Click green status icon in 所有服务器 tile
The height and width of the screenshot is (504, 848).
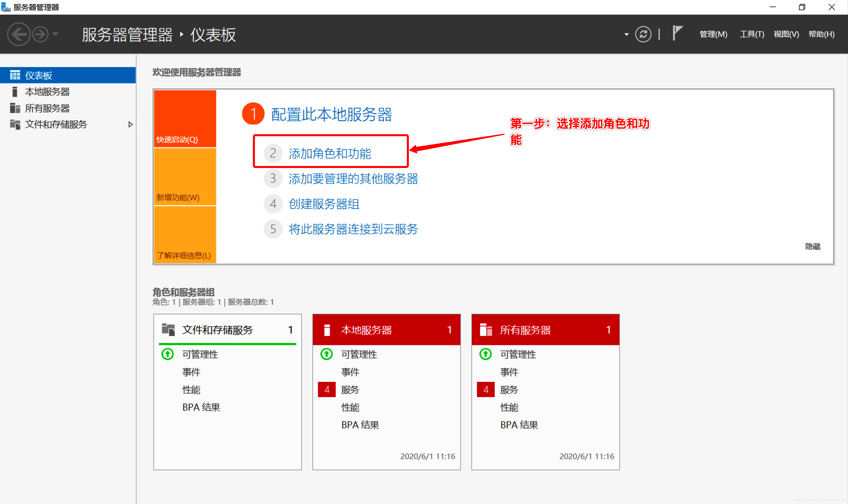pos(486,354)
